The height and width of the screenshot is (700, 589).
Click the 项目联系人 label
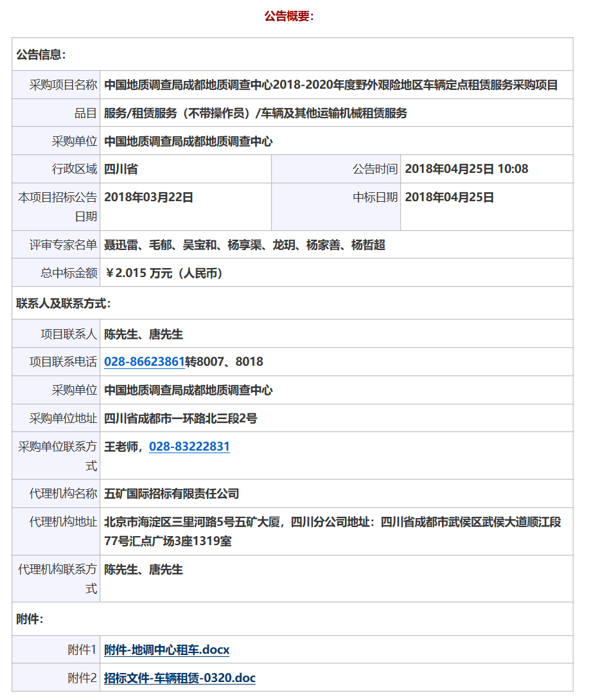pyautogui.click(x=69, y=334)
